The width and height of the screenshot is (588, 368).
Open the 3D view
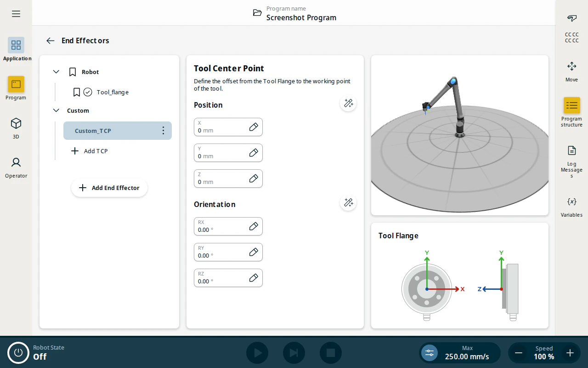(x=16, y=127)
